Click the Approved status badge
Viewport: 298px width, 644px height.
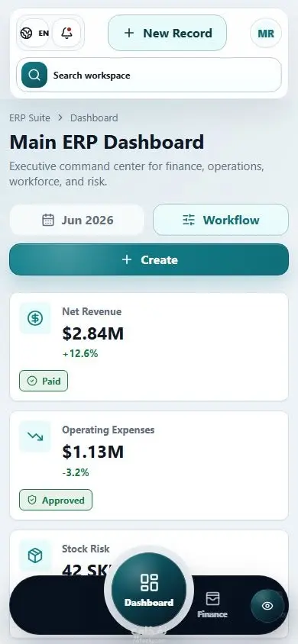(56, 501)
